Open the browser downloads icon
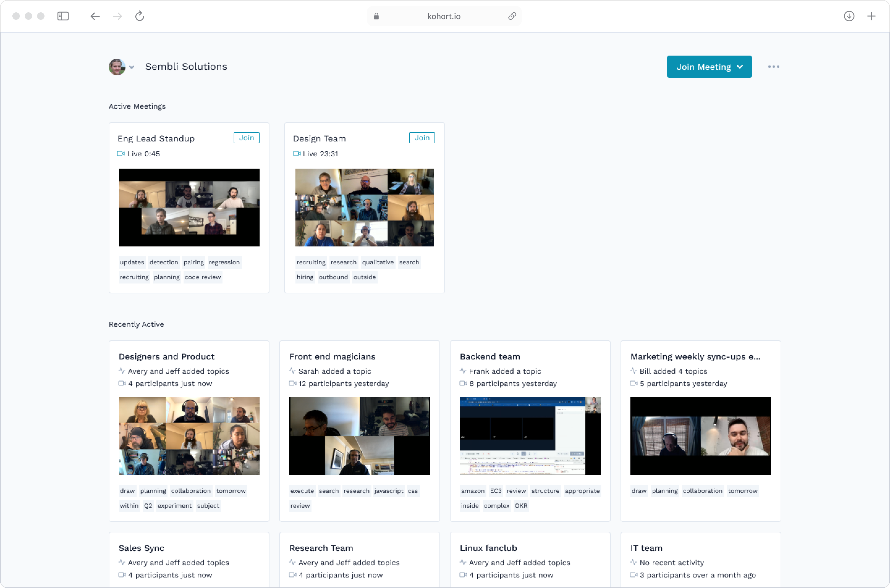Screen dimensions: 890x588 849,16
